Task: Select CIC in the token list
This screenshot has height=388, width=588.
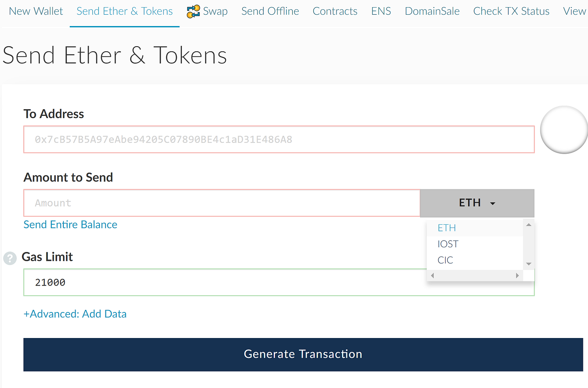Action: point(475,260)
